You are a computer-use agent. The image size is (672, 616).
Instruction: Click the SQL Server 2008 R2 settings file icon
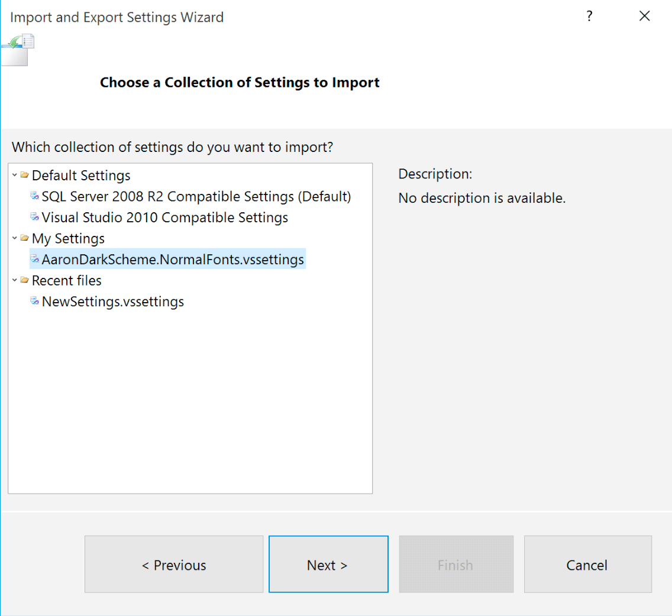point(35,196)
